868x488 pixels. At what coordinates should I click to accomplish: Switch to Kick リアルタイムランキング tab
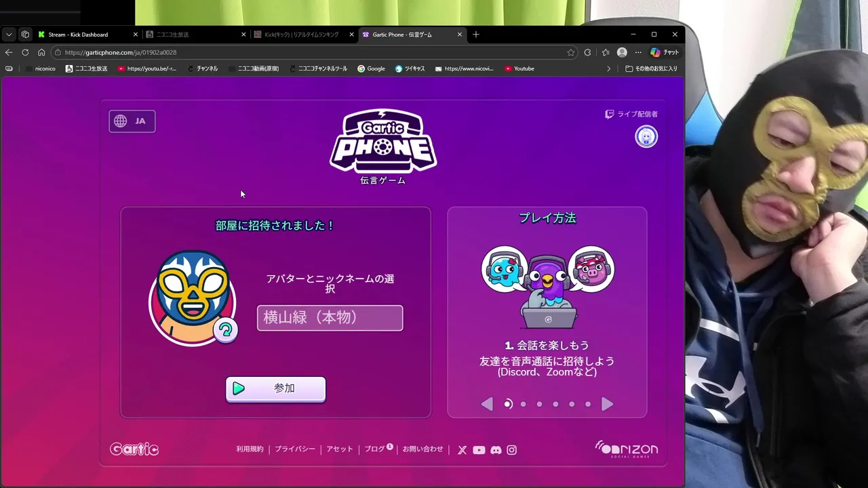click(x=304, y=35)
